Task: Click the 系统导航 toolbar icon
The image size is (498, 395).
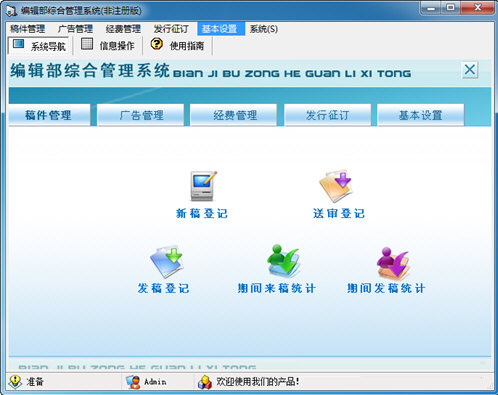Action: 19,44
